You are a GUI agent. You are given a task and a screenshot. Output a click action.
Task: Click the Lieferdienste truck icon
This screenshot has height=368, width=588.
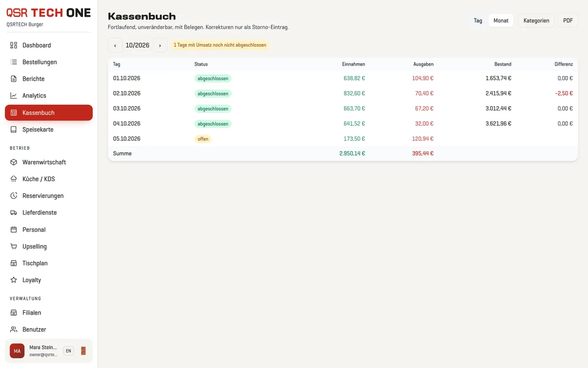click(14, 213)
